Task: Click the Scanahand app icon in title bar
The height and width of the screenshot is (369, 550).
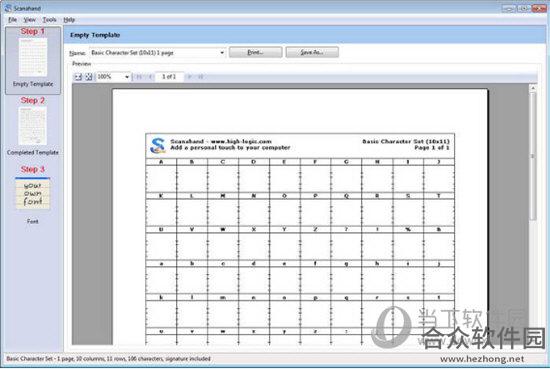Action: point(8,7)
